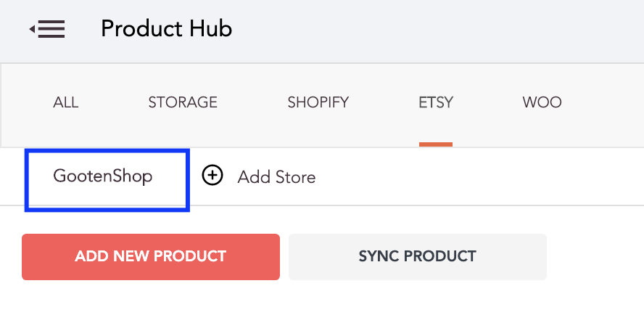Open the WOO tab

tap(542, 102)
